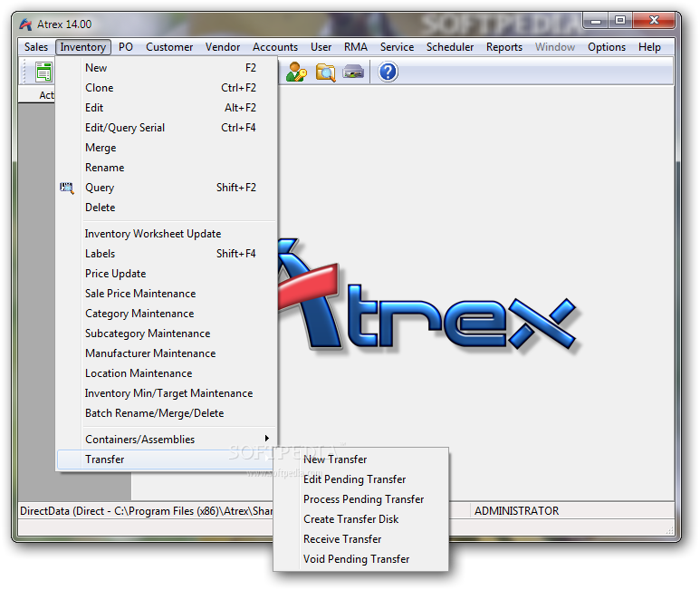Screen dimensions: 700x590
Task: Open Inventory Min/Target Maintenance
Action: coord(166,393)
